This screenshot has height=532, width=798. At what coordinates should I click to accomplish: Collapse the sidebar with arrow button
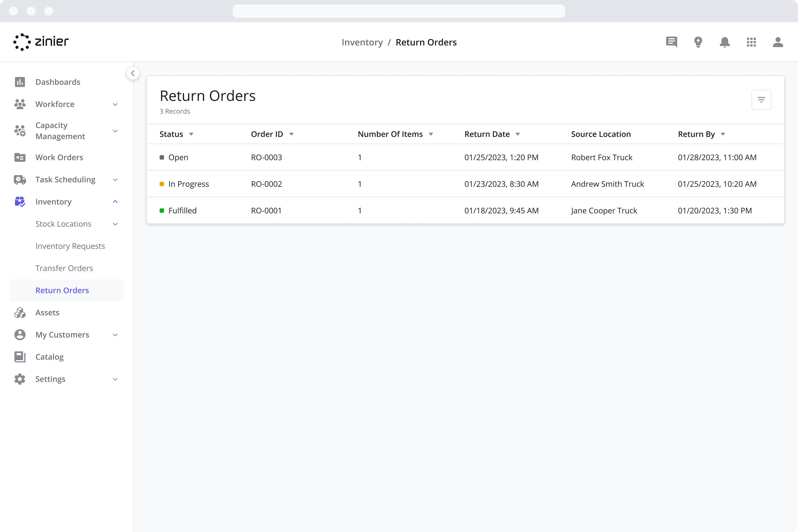click(133, 73)
